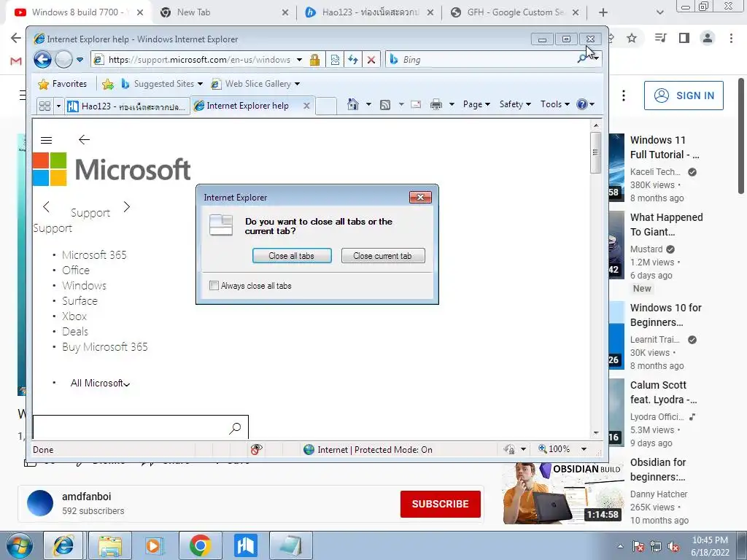Screen dimensions: 747x560
Task: Switch to the Hao123 IE tab
Action: coord(127,106)
